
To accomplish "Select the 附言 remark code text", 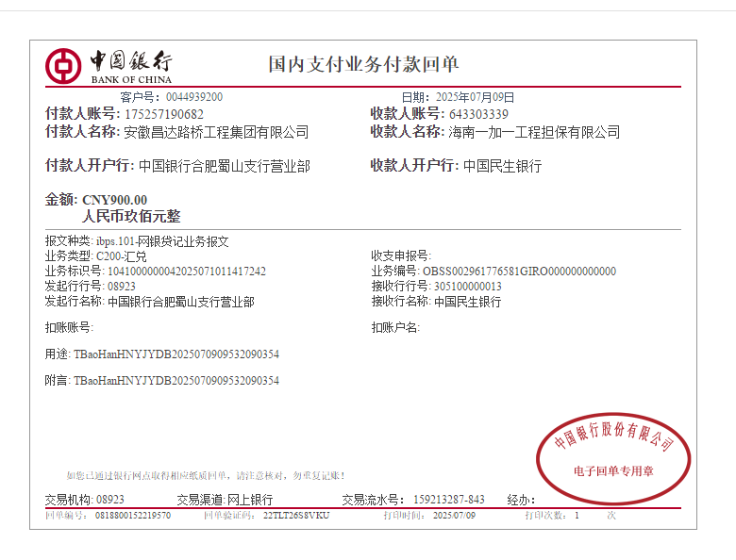I will click(x=176, y=381).
